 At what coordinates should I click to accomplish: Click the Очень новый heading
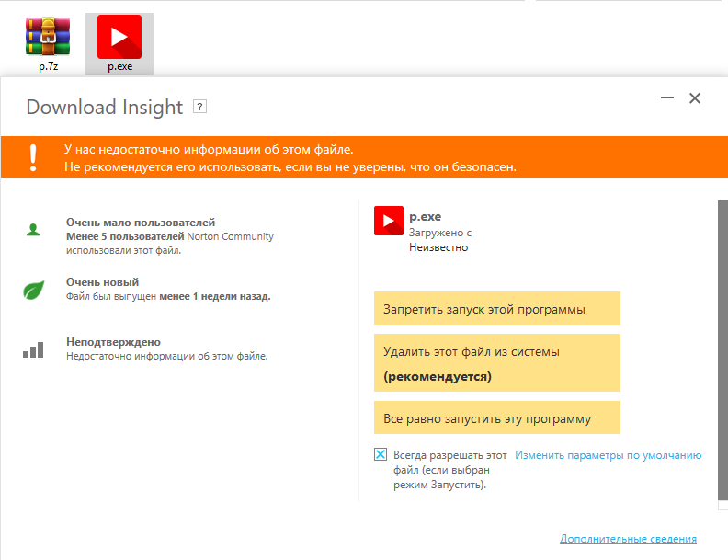pyautogui.click(x=102, y=282)
